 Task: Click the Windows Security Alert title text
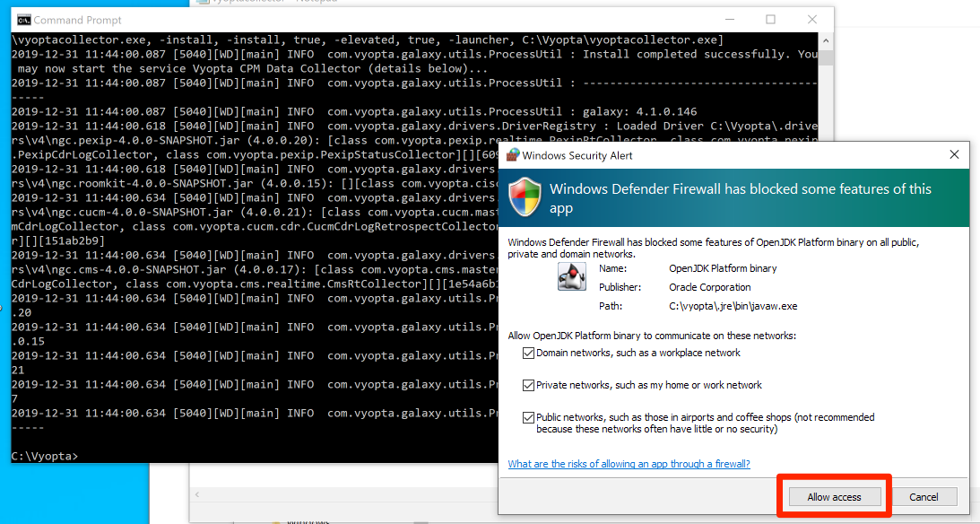pyautogui.click(x=577, y=156)
